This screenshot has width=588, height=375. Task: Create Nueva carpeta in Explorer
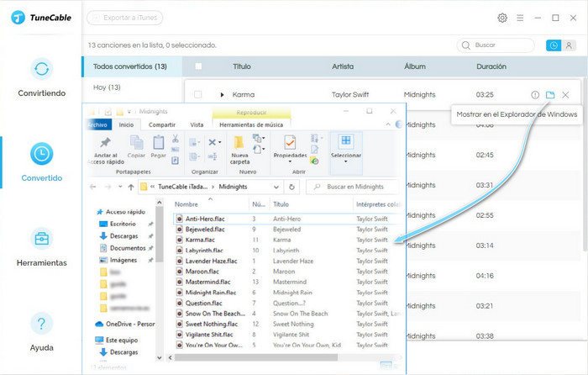(x=239, y=151)
